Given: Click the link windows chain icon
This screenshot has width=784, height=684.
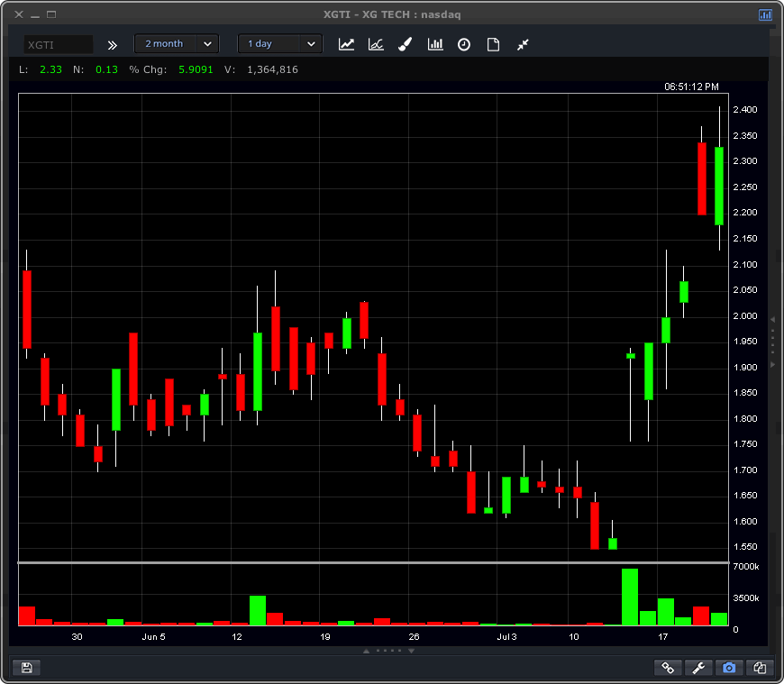Looking at the screenshot, I should coord(669,668).
